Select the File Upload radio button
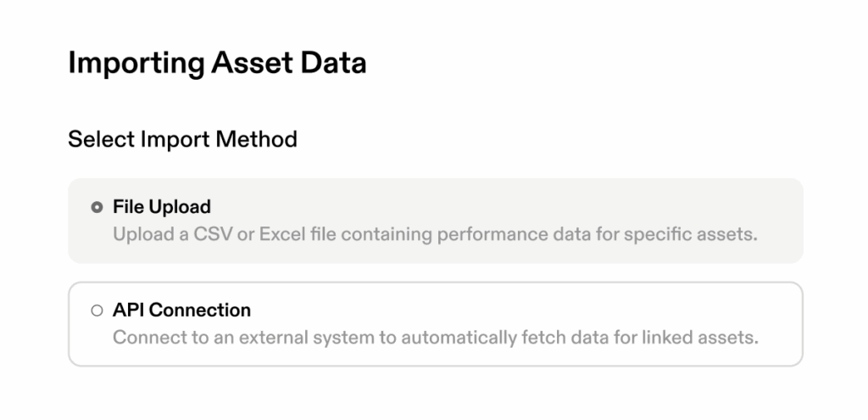Image resolution: width=868 pixels, height=420 pixels. tap(97, 207)
